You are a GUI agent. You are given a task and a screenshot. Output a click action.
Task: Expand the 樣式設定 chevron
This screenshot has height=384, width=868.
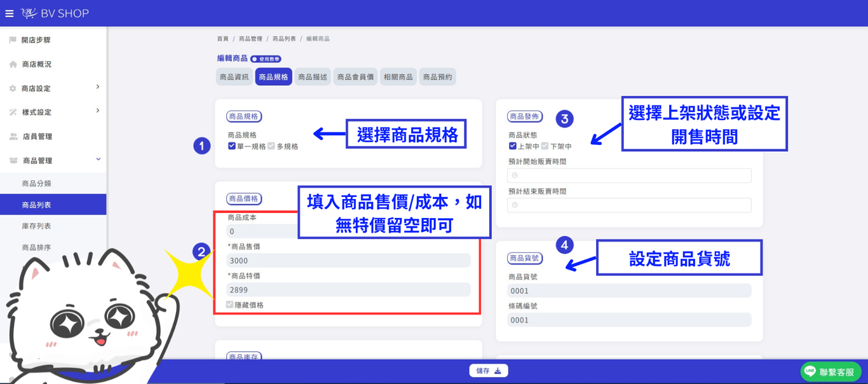[98, 111]
